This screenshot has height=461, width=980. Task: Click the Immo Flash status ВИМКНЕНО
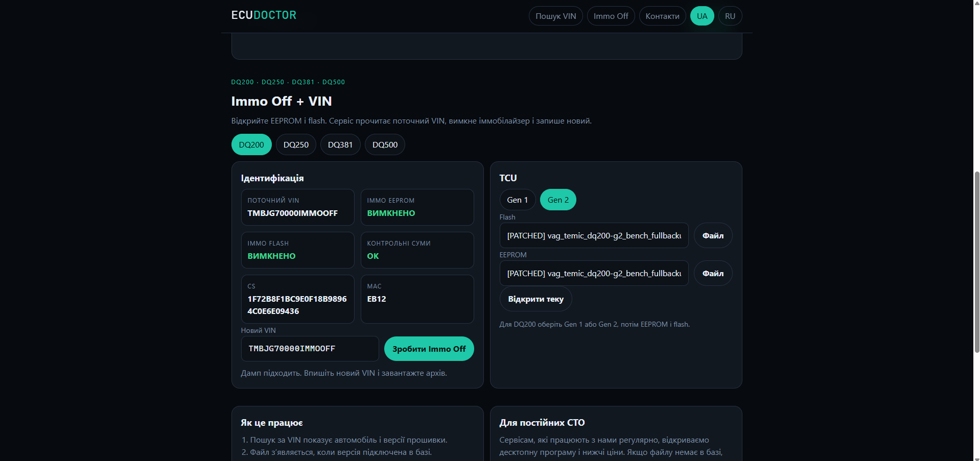(x=271, y=256)
